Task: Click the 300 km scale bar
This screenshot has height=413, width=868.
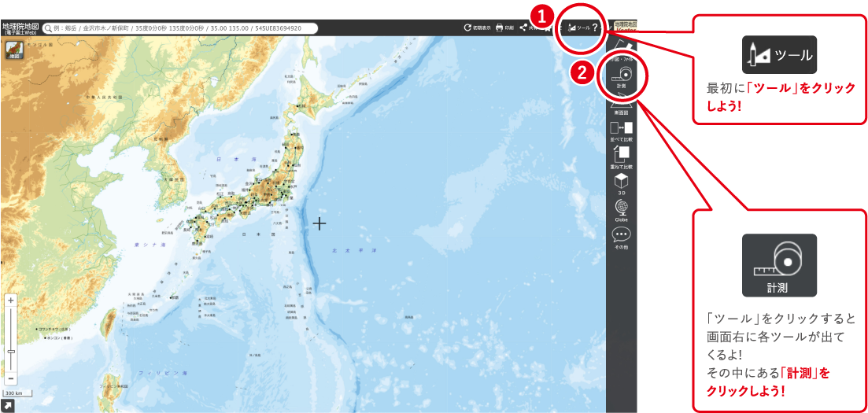Action: click(x=17, y=393)
